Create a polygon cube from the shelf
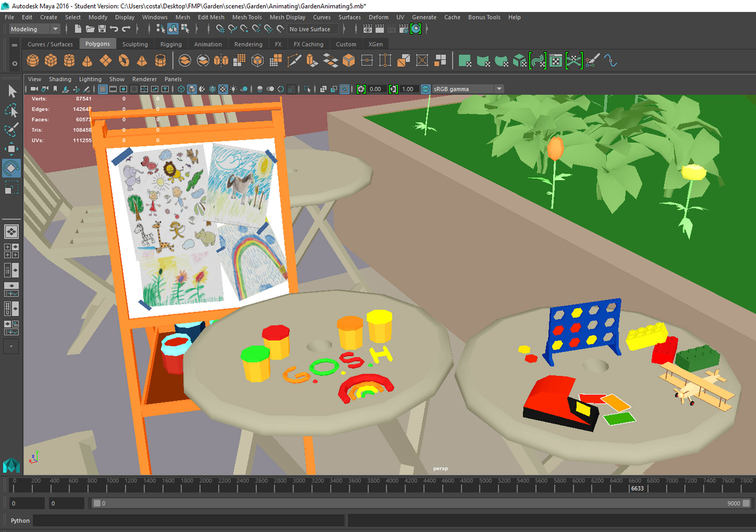The image size is (756, 532). point(51,61)
